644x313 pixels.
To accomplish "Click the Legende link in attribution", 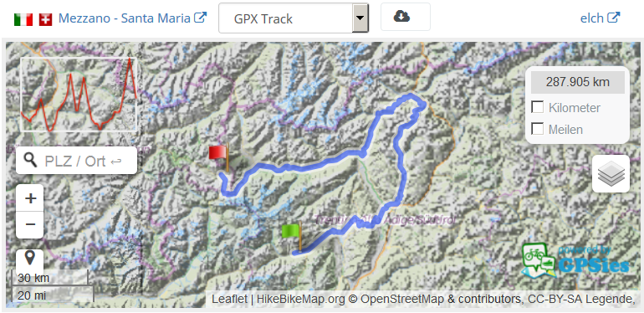I will pyautogui.click(x=611, y=299).
